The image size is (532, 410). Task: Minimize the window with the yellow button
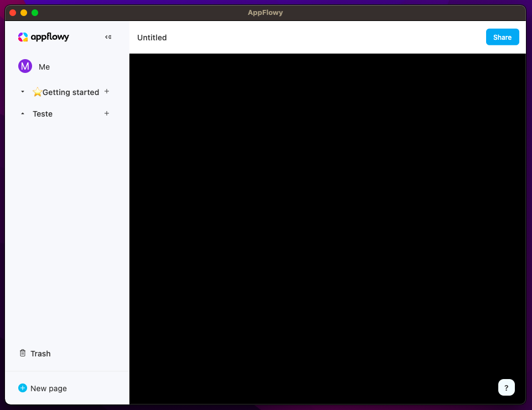[x=24, y=13]
